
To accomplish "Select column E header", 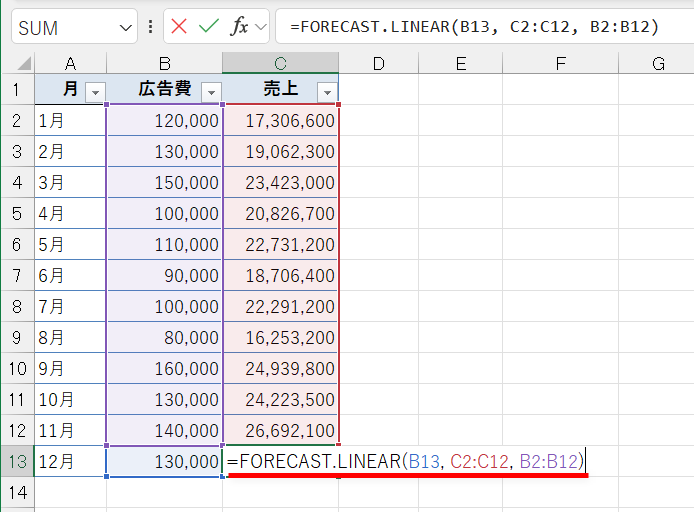I will 461,63.
